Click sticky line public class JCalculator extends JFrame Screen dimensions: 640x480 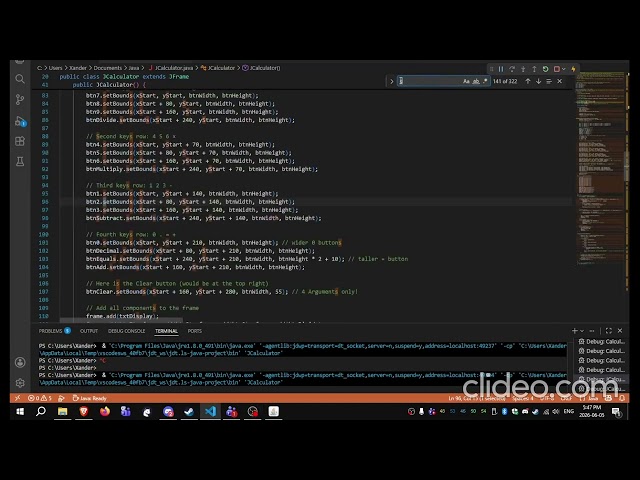click(124, 76)
